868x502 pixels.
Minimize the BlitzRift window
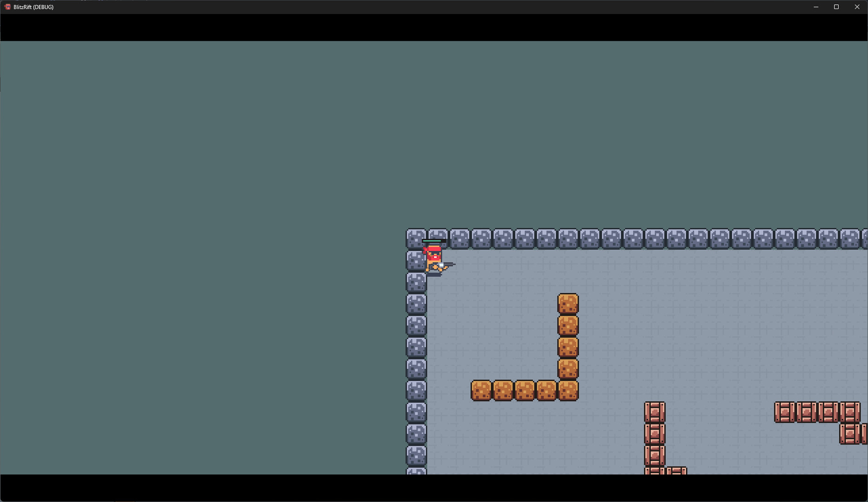click(x=816, y=7)
